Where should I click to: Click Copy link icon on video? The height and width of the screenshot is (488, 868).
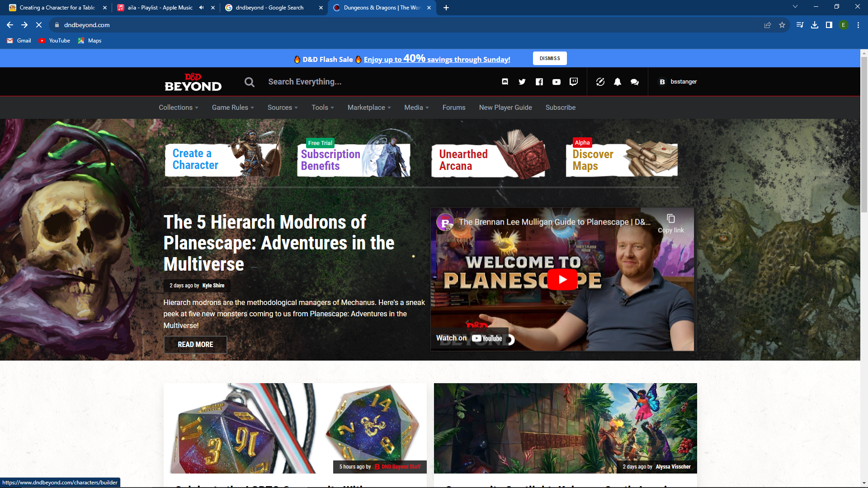(671, 223)
